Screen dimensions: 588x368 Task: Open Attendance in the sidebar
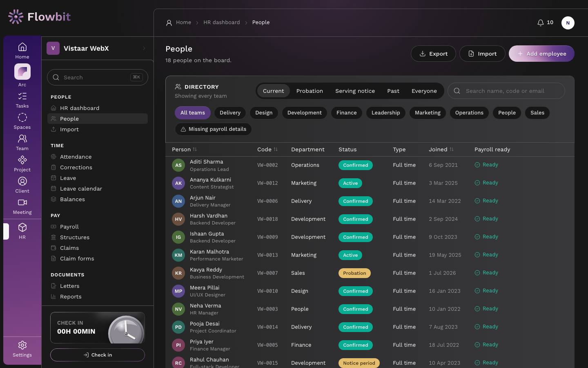[98, 157]
